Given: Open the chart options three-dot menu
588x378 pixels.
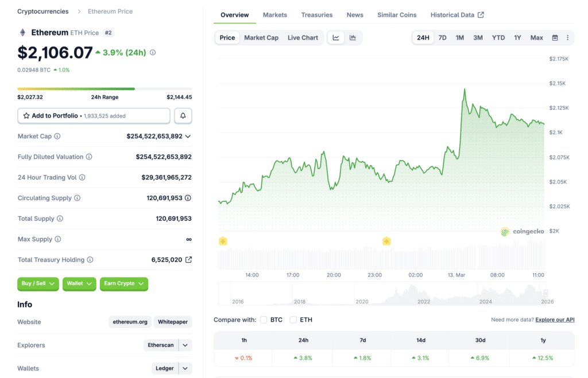Looking at the screenshot, I should coord(567,38).
